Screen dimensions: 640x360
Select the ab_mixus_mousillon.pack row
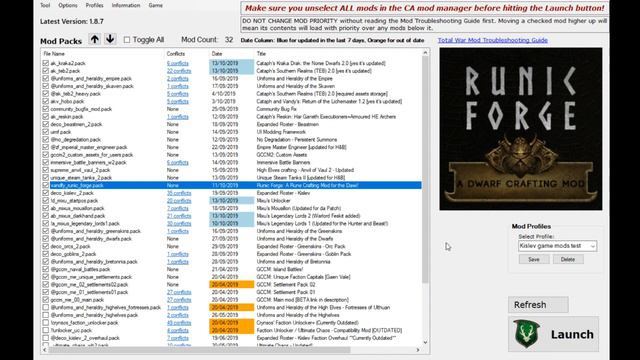(x=231, y=208)
